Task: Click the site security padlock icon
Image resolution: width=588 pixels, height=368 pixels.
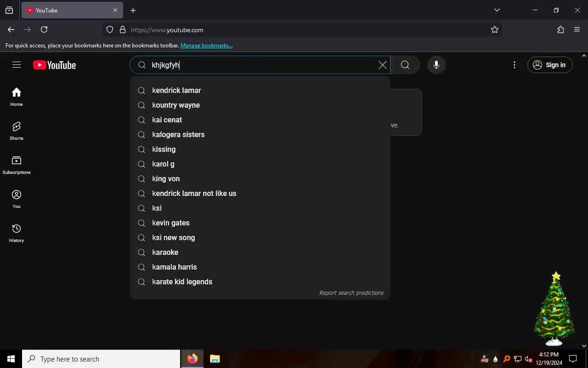Action: [x=123, y=29]
